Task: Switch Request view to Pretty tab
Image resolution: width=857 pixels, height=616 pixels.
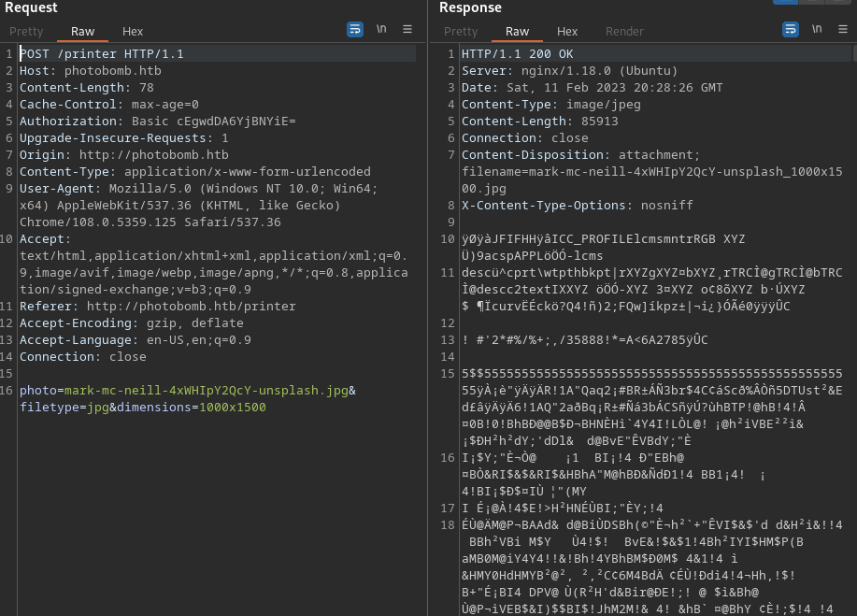Action: pyautogui.click(x=26, y=32)
